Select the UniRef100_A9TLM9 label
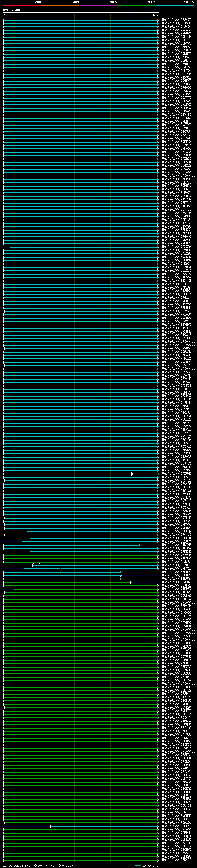 click(x=177, y=518)
